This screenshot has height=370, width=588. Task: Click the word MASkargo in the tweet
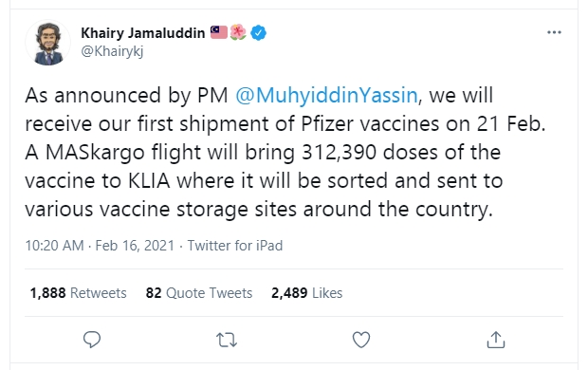pos(95,153)
